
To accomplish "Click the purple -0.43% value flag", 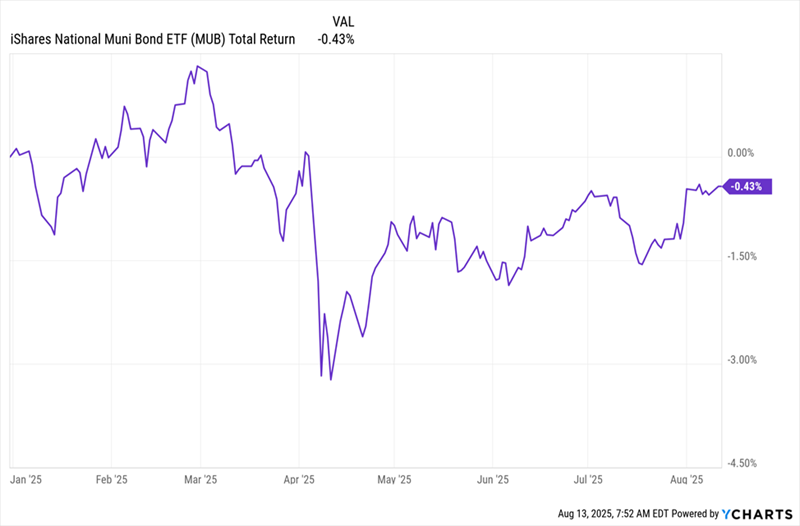I will (746, 186).
